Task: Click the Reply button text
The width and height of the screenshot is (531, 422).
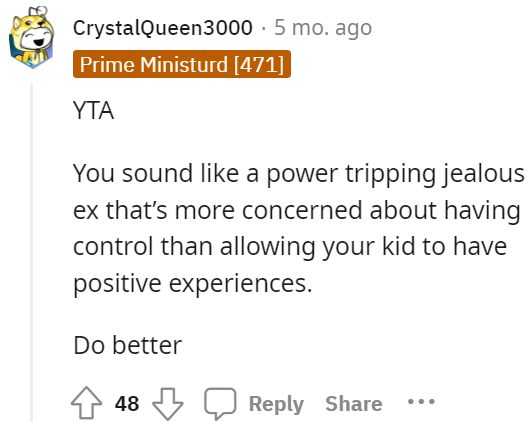Action: 276,404
